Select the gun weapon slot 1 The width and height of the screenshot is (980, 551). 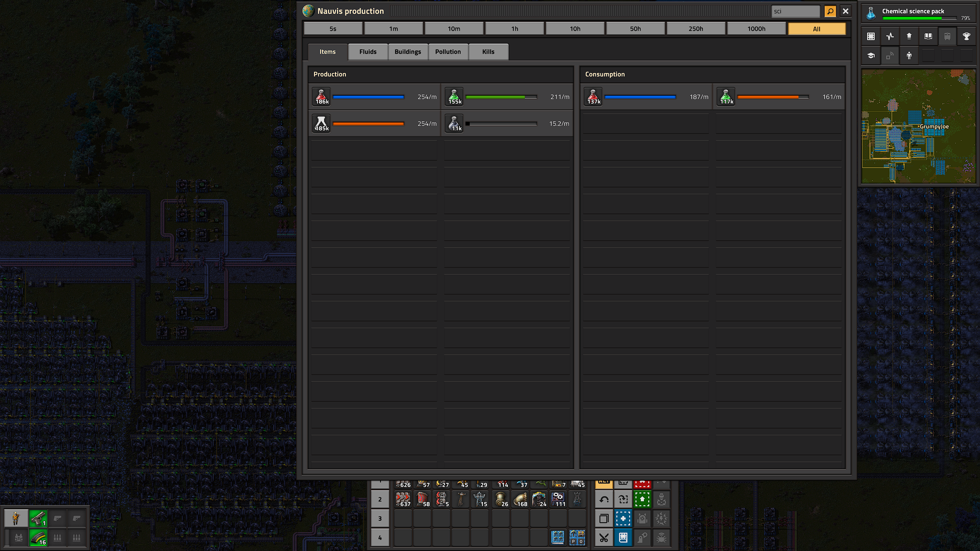click(38, 518)
